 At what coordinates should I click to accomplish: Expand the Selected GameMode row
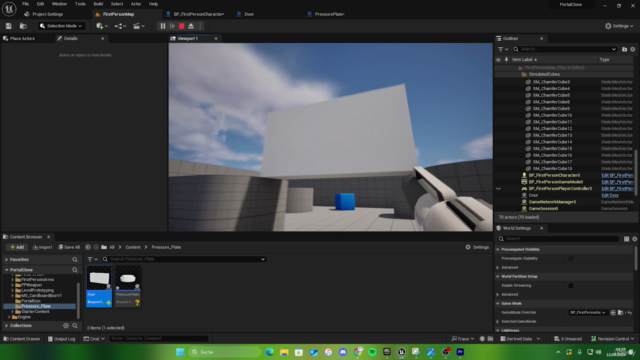pos(498,322)
